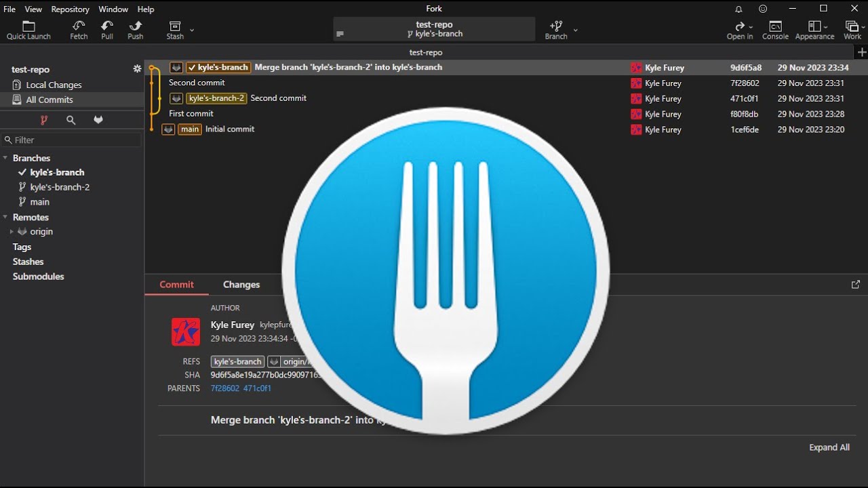868x488 pixels.
Task: Switch to Changes tab in details
Action: point(241,285)
